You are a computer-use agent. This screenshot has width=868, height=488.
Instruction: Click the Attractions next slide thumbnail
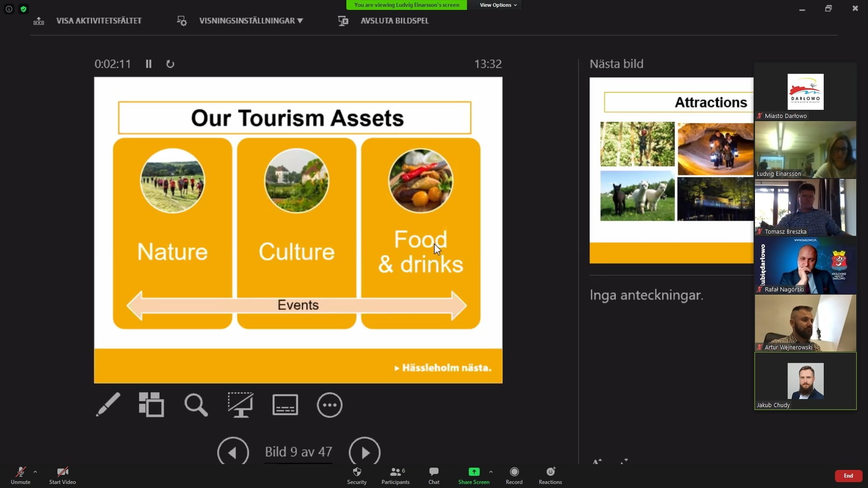[x=671, y=170]
